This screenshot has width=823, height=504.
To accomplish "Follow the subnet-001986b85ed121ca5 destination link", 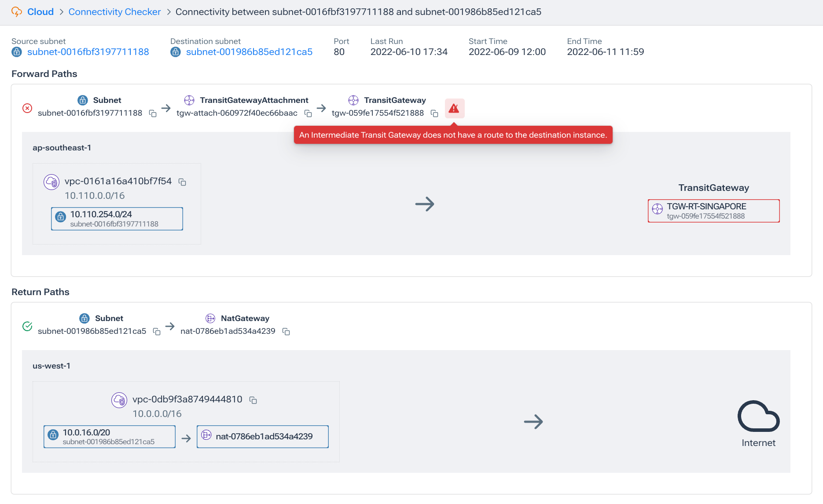I will 249,51.
